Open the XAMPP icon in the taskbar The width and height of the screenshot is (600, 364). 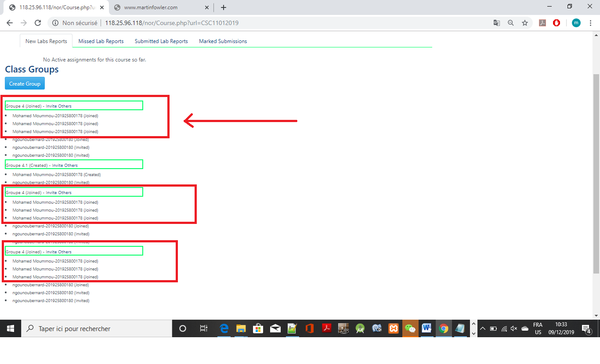coord(393,328)
